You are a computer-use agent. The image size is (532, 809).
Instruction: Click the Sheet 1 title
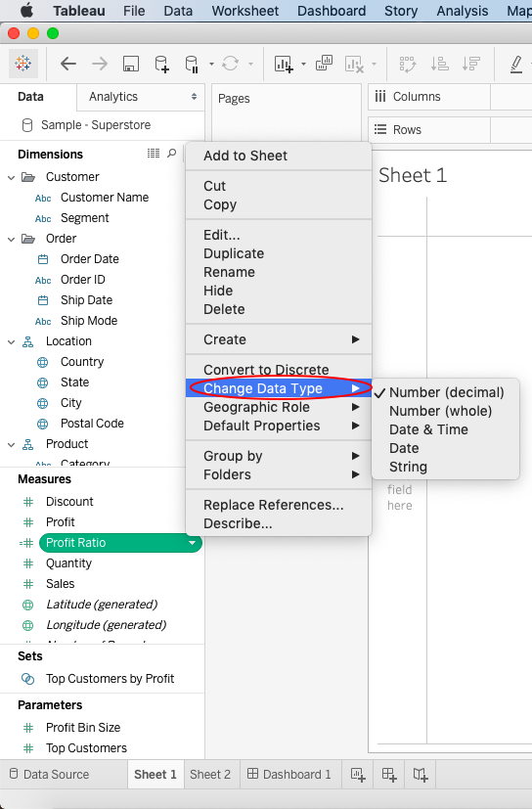click(413, 175)
